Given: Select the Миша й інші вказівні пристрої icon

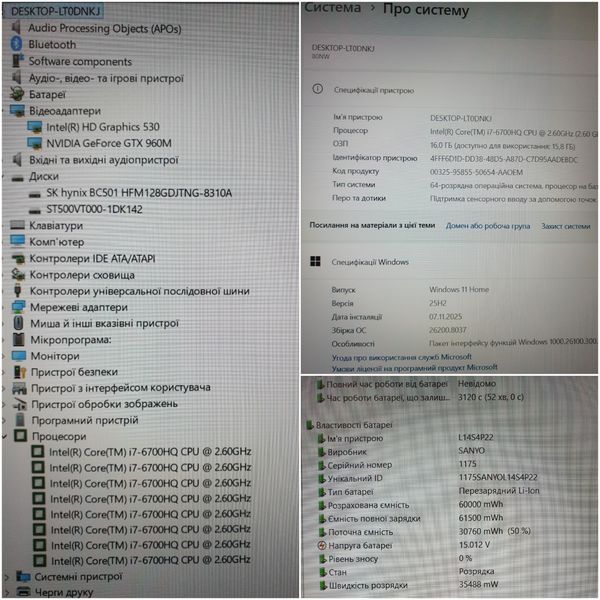Looking at the screenshot, I should point(18,323).
